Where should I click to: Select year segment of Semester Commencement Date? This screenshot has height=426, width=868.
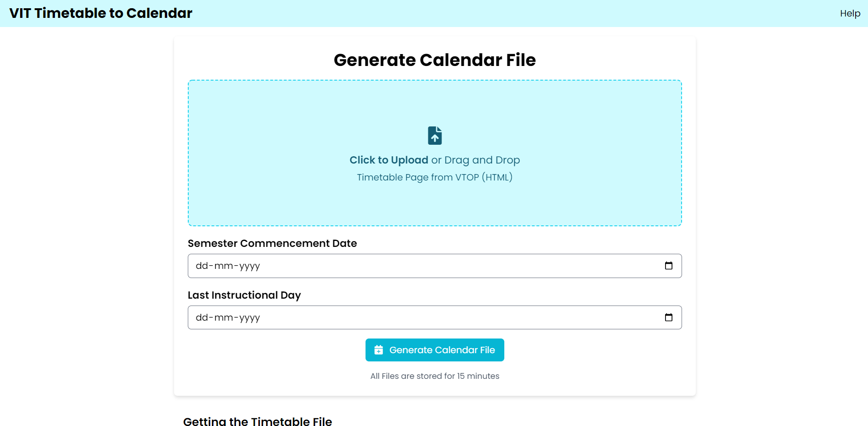tap(250, 266)
